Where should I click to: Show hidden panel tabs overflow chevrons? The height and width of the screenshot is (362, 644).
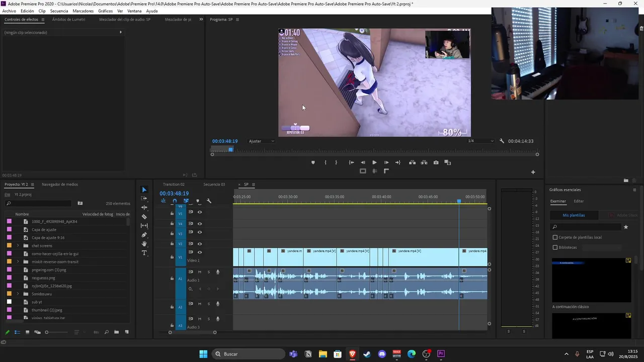click(201, 20)
